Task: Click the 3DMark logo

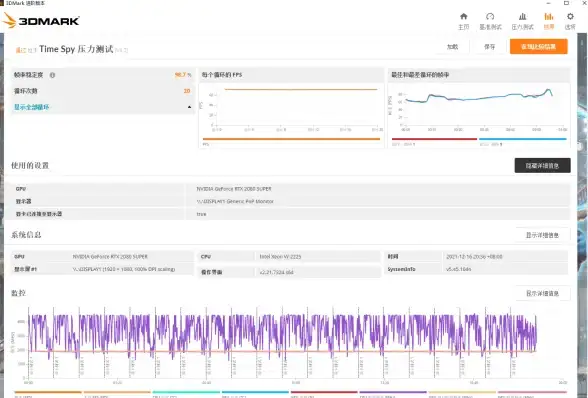Action: pos(41,20)
